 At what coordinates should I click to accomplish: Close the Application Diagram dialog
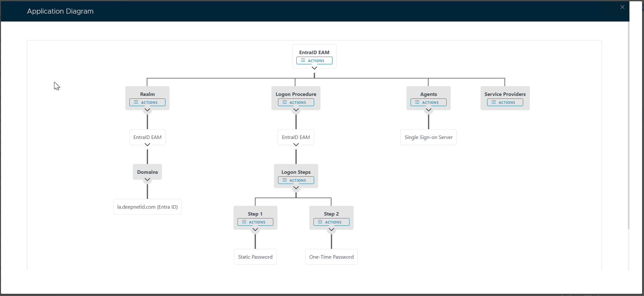[x=622, y=7]
